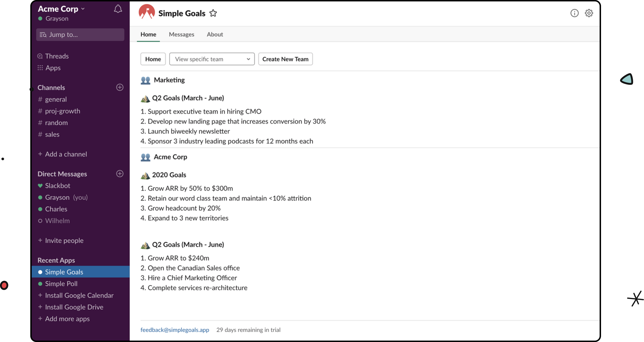Viewport: 644px width, 342px height.
Task: Switch to the About tab
Action: (214, 34)
